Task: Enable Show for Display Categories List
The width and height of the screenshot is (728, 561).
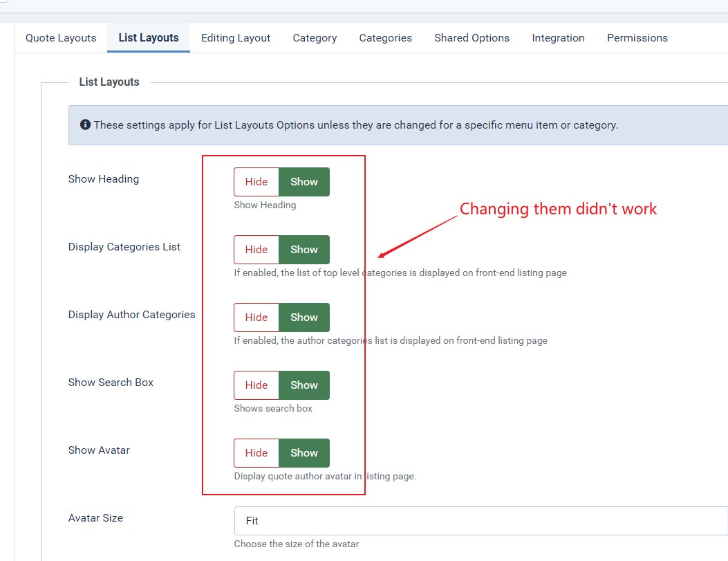Action: [304, 250]
